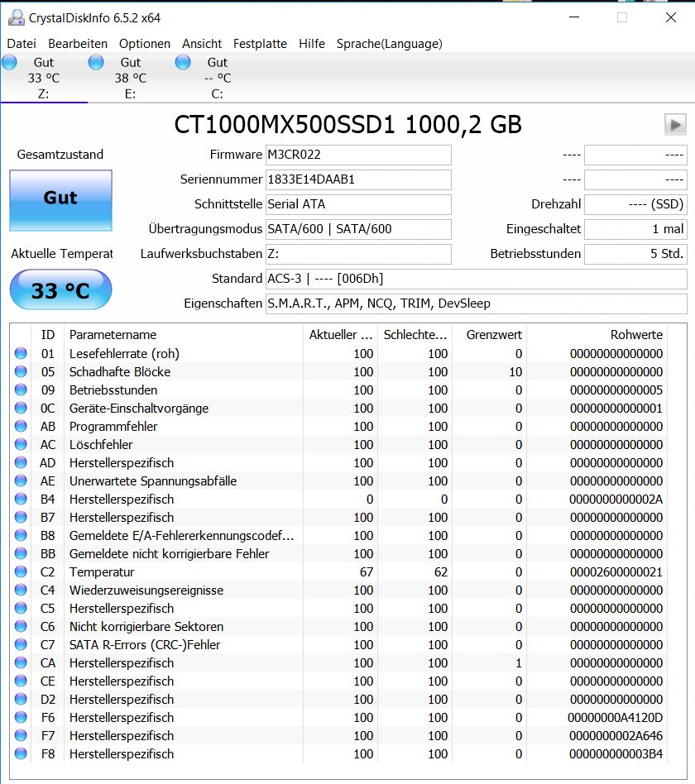Screen dimensions: 695x784
Task: Click raw value 000000000003B4
Action: tap(616, 754)
